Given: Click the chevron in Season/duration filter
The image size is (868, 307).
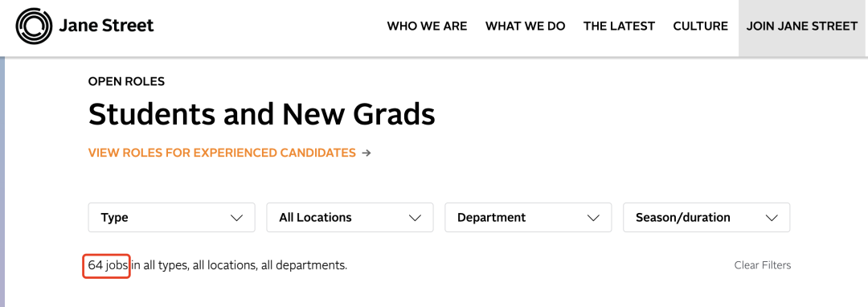Looking at the screenshot, I should (x=772, y=218).
